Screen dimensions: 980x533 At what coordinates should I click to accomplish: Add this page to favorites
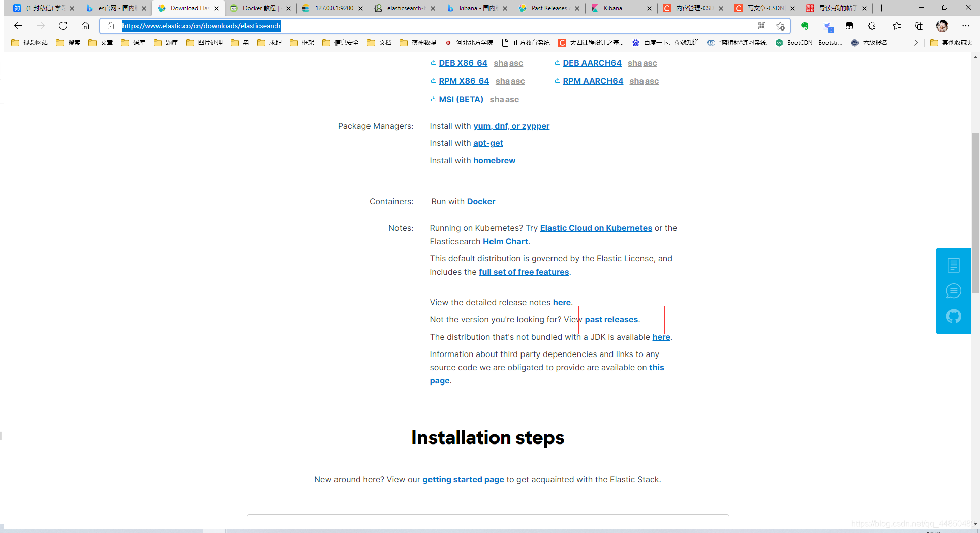(x=781, y=26)
